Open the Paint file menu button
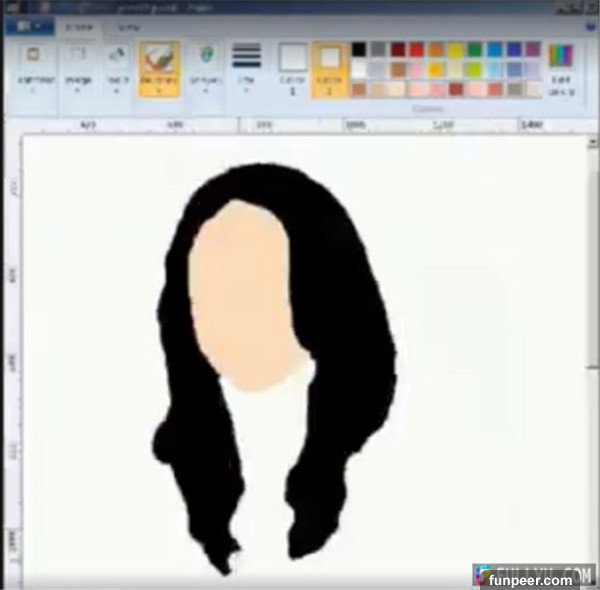600x590 pixels. pos(30,27)
